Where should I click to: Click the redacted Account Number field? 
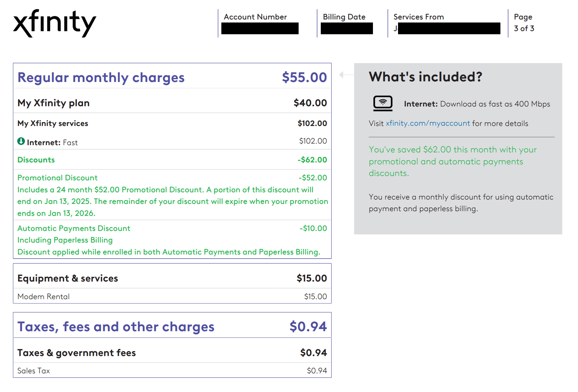pyautogui.click(x=259, y=28)
